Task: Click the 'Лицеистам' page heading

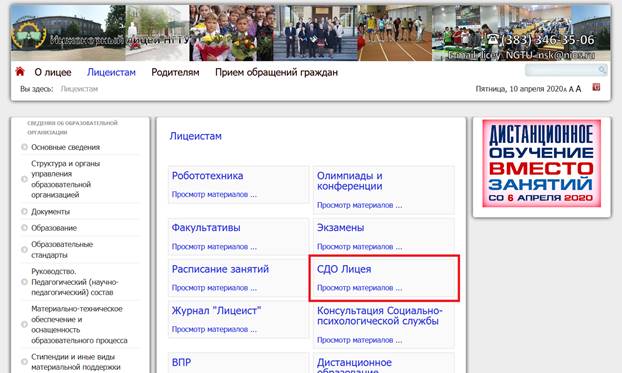Action: click(196, 136)
